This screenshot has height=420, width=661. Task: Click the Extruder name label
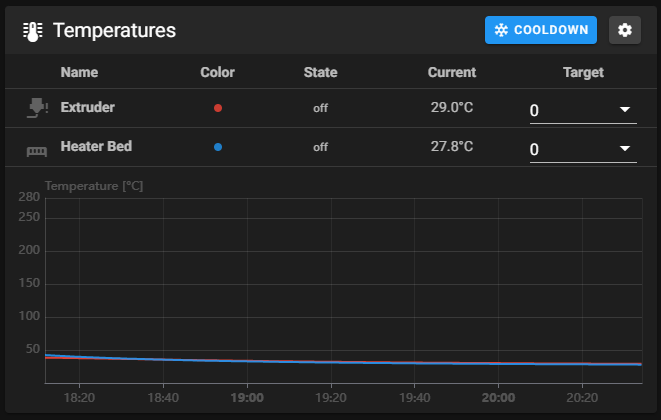click(x=88, y=107)
